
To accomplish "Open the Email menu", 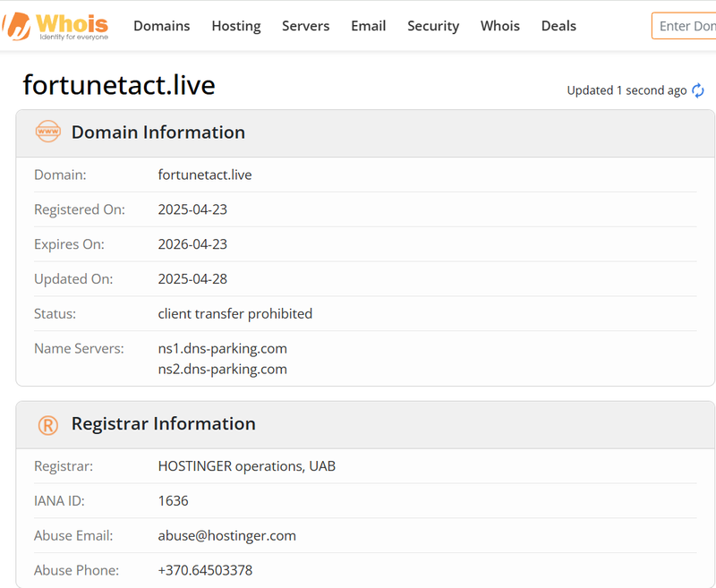I will coord(369,26).
